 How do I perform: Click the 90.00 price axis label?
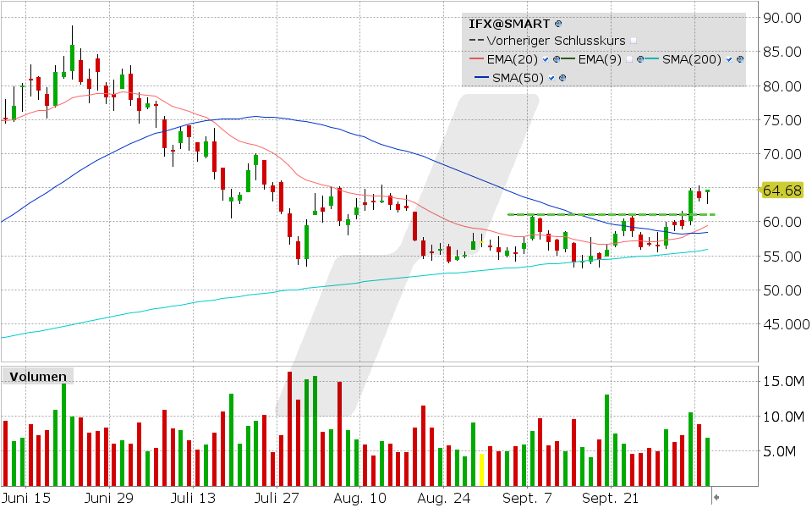pyautogui.click(x=782, y=18)
